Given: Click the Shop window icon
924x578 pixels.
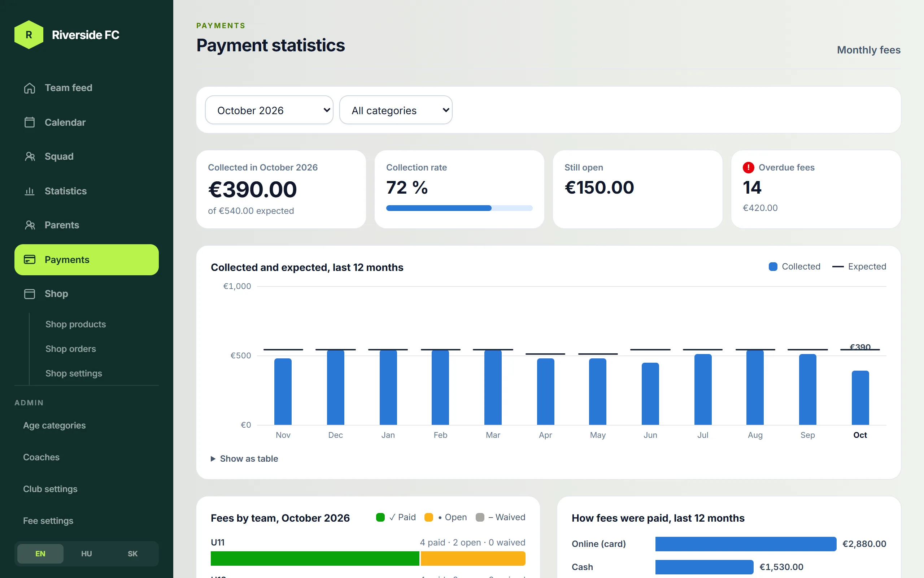Looking at the screenshot, I should pyautogui.click(x=29, y=294).
